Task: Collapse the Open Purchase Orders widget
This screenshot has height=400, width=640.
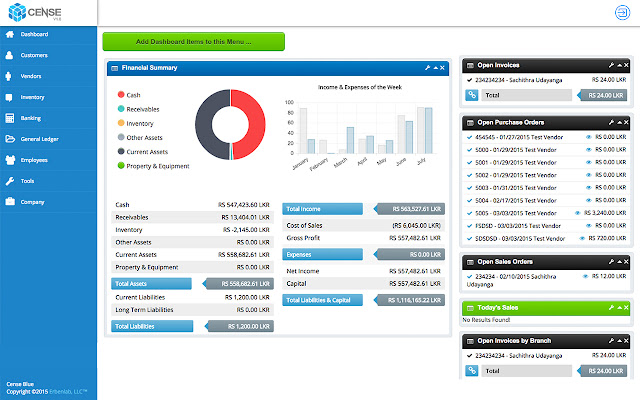Action: [620, 122]
